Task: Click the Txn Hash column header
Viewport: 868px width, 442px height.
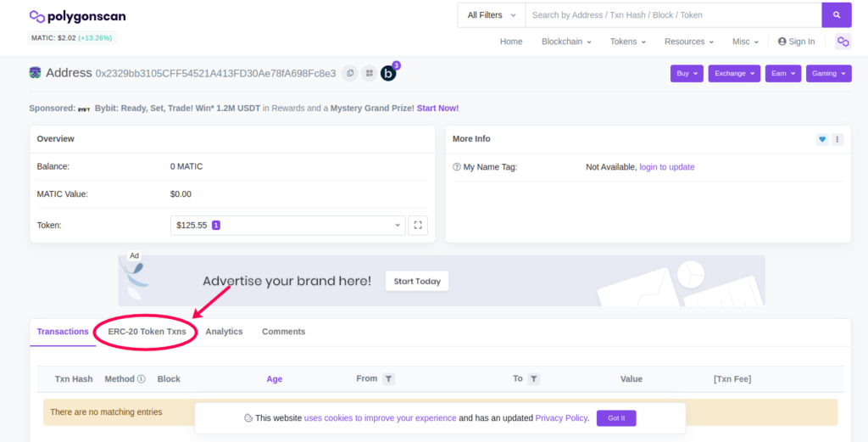Action: coord(74,379)
